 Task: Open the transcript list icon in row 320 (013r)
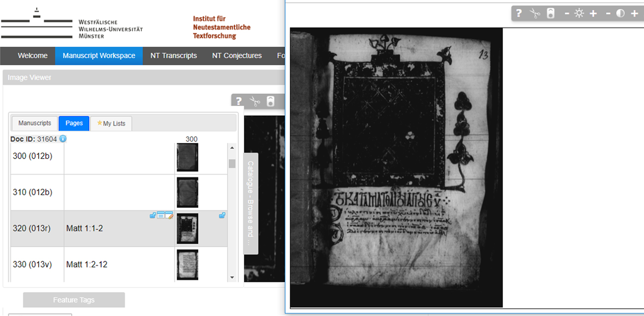[x=161, y=215]
